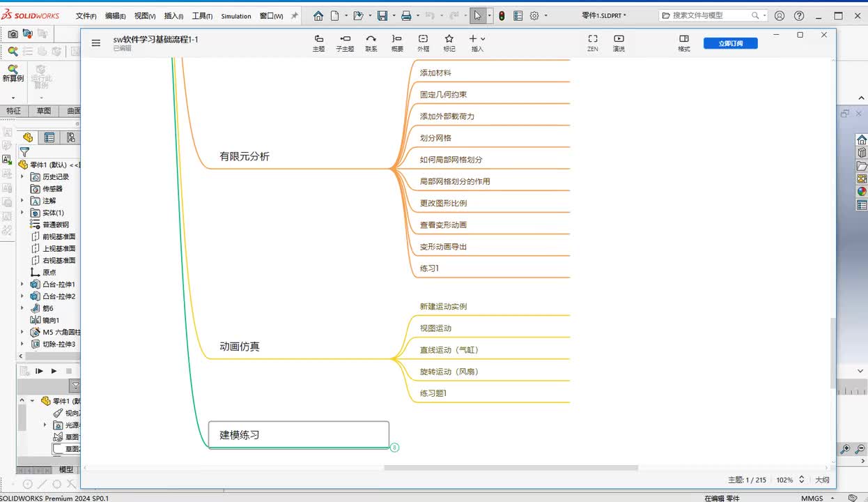Open the Save dropdown arrow
Image resolution: width=868 pixels, height=502 pixels.
point(393,15)
